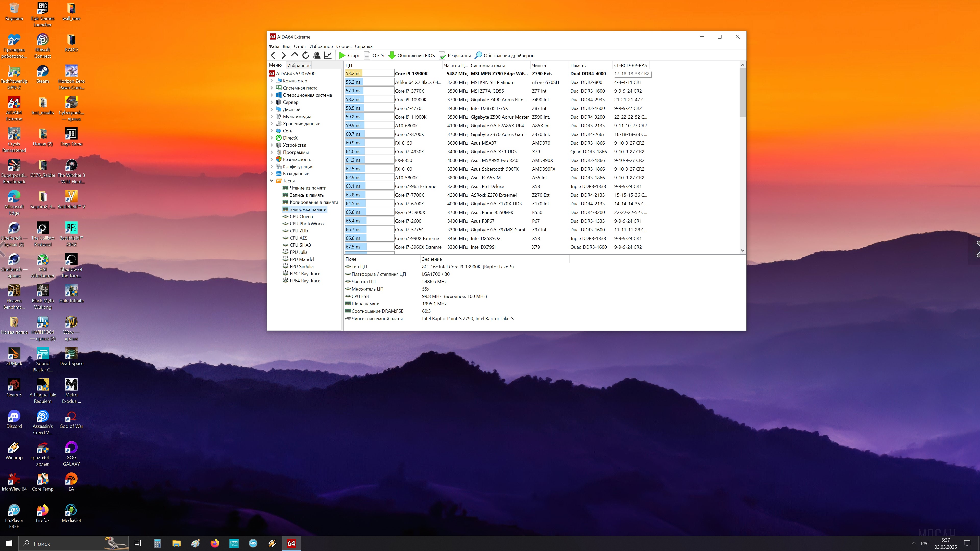
Task: Expand the Хранение данных node
Action: click(x=272, y=123)
